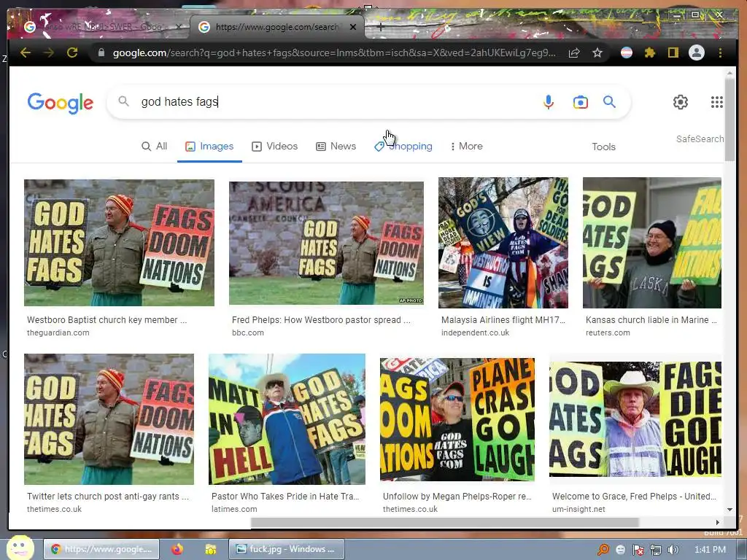Open a new tab with plus button
The height and width of the screenshot is (560, 747).
point(380,27)
